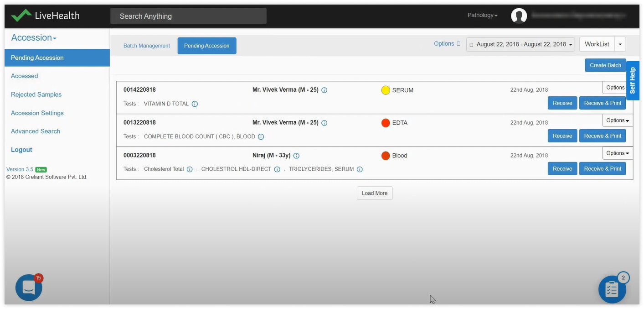Click the yellow SERUM color indicator
Screen dimensions: 644x309
[386, 90]
